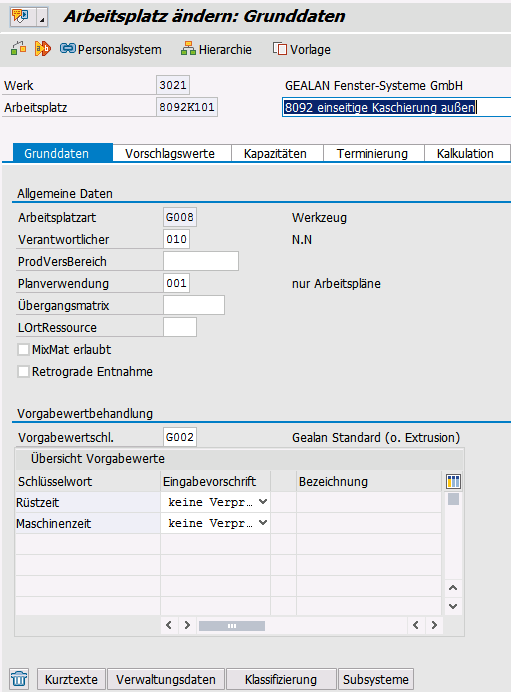
Task: Click the empty LOrtRessource field
Action: coord(180,327)
